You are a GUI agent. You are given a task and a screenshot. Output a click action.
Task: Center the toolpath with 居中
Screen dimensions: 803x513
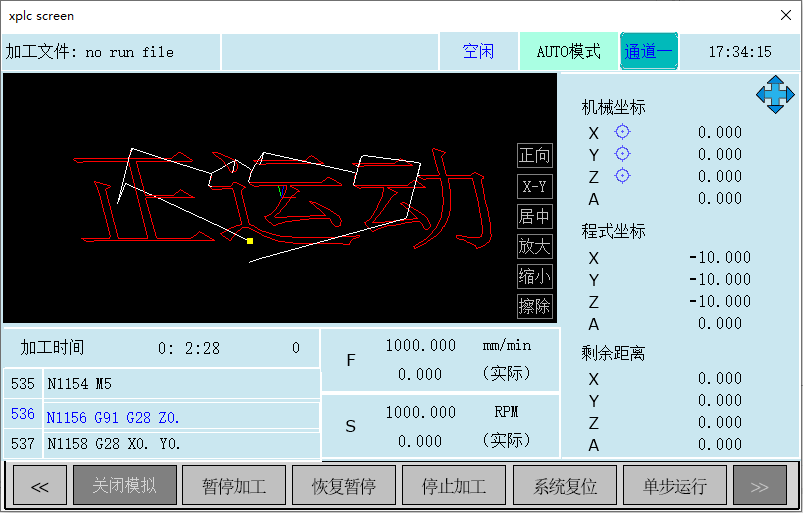click(x=535, y=216)
